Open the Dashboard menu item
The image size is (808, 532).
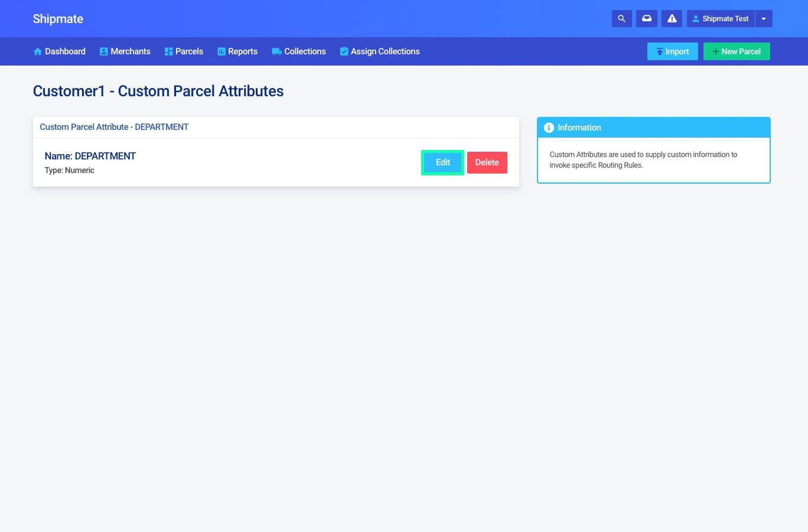60,51
